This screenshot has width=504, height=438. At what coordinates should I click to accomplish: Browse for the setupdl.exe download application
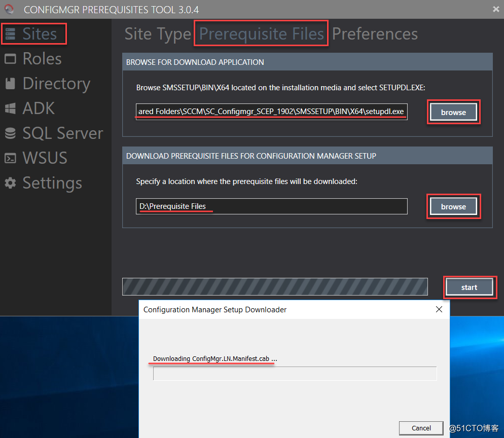(x=453, y=112)
